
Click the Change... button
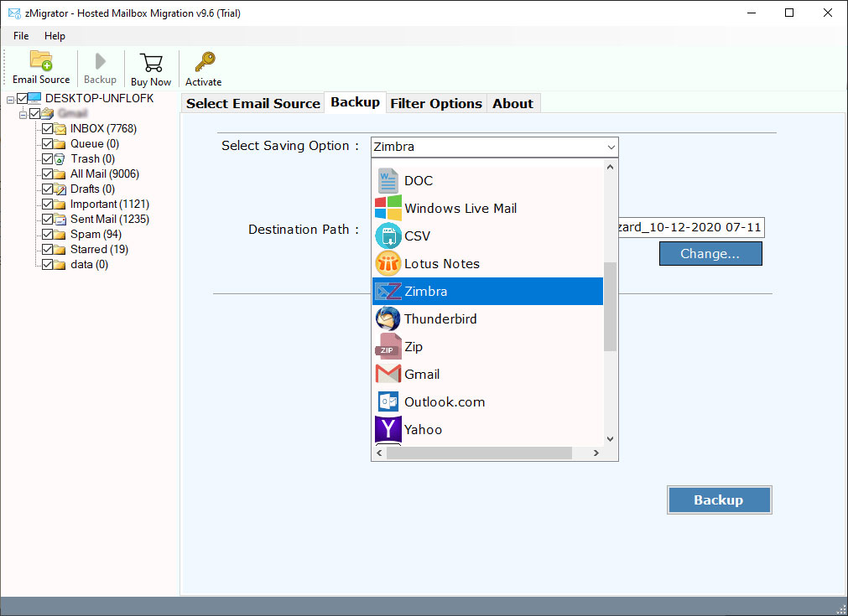[710, 253]
